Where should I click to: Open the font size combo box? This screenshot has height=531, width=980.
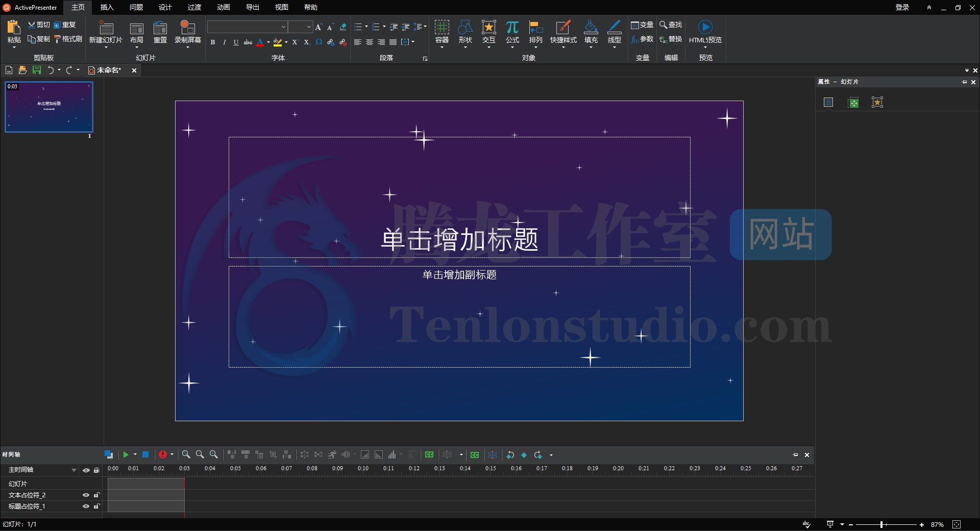[x=300, y=27]
